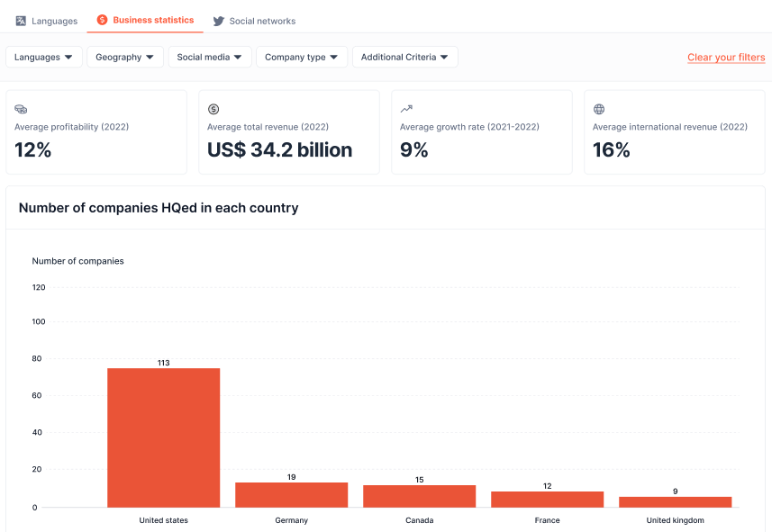
Task: Click the Clear your filters link
Action: [x=726, y=58]
